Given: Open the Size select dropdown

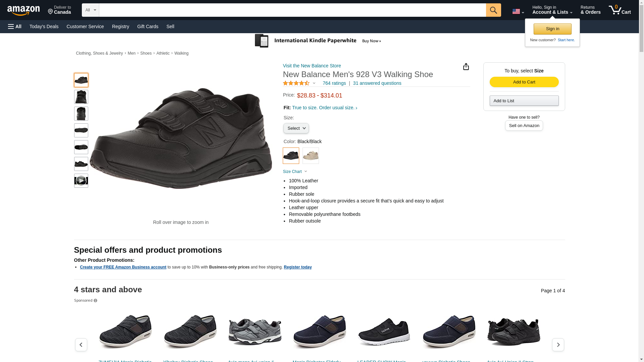Looking at the screenshot, I should (296, 128).
